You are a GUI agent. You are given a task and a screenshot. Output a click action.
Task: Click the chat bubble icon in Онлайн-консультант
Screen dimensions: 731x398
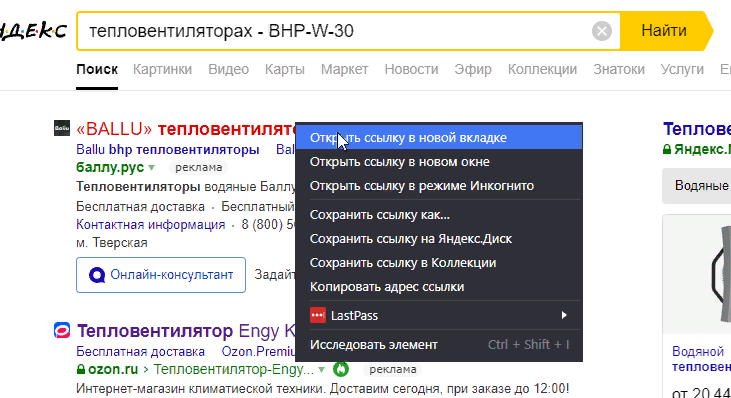tap(97, 275)
